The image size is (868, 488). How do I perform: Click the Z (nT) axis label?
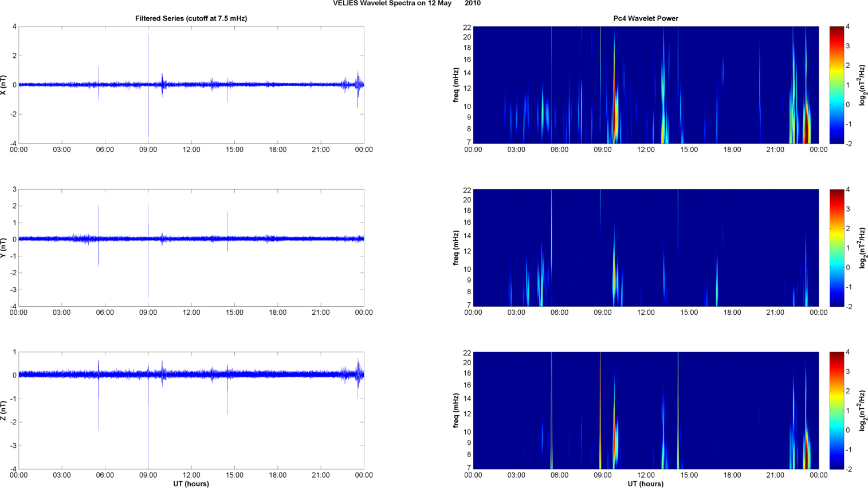point(4,411)
